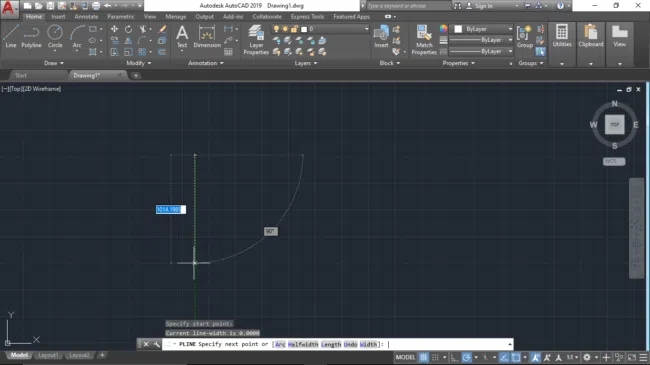Click the Customization menu icon in status bar
650x365 pixels.
(643, 357)
